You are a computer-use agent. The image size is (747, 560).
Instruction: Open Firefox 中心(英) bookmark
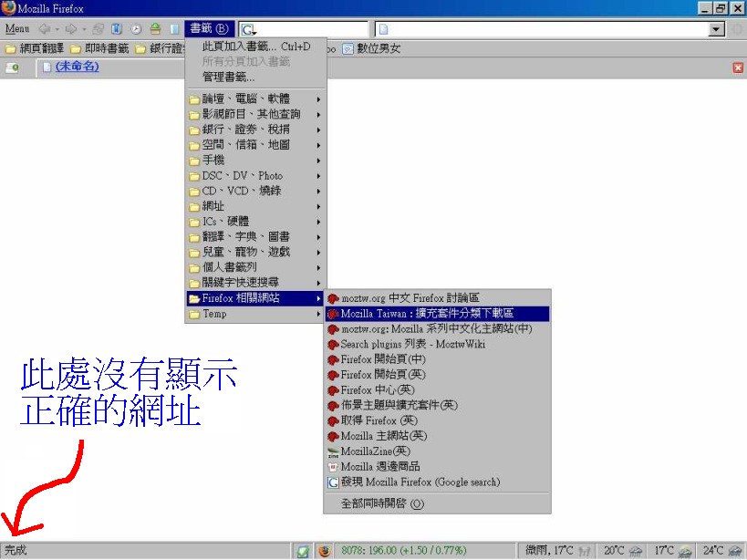click(x=437, y=389)
